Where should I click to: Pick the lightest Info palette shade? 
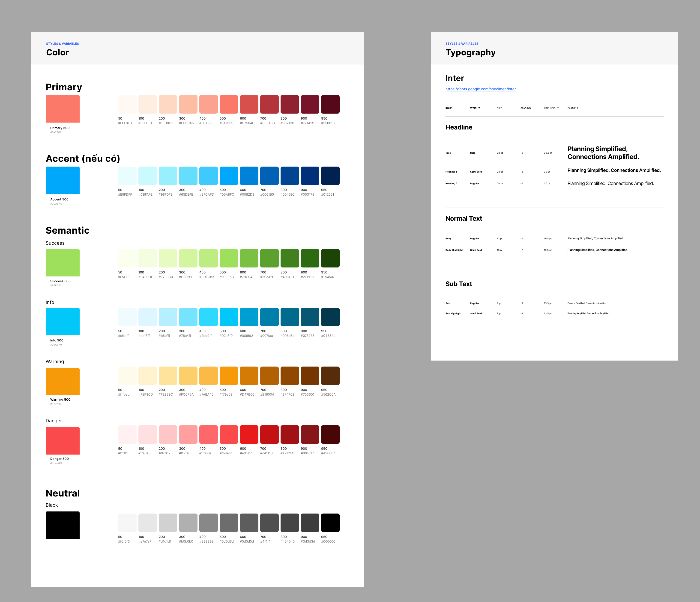tap(127, 317)
